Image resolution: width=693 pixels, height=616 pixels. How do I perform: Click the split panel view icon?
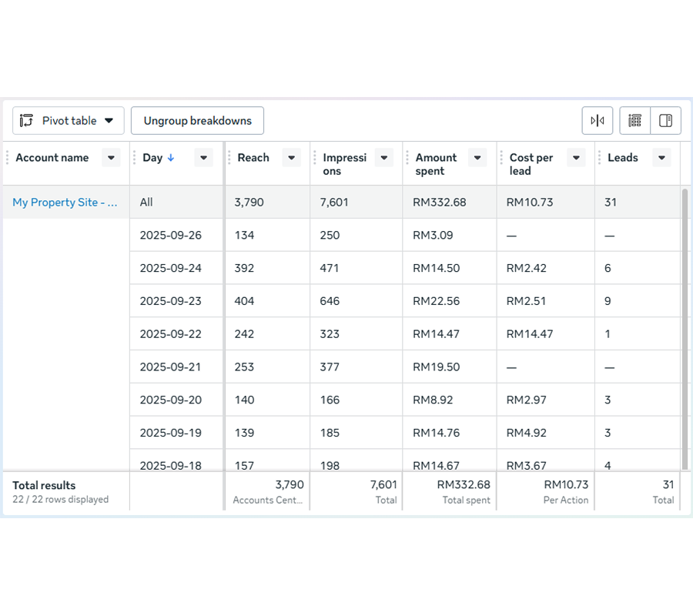click(x=665, y=120)
